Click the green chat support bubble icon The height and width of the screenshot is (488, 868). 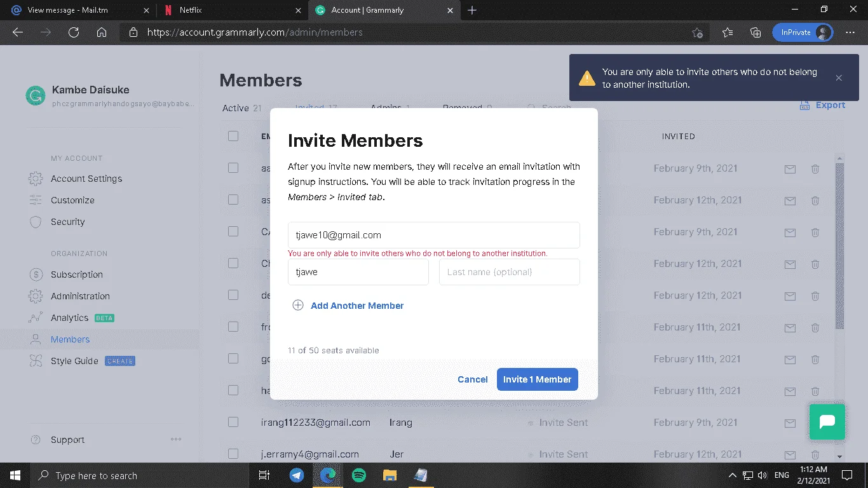(x=827, y=422)
